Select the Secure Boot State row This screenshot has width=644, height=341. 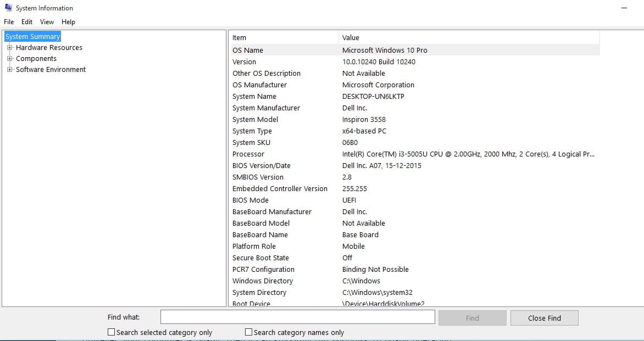point(415,257)
